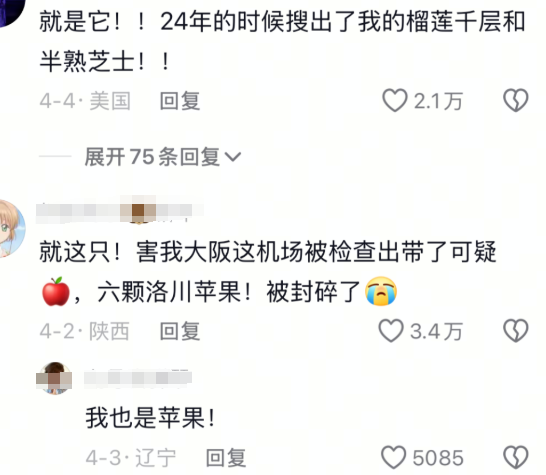Tap the comment text '我也是苹果!'
546x475 pixels.
pyautogui.click(x=151, y=418)
